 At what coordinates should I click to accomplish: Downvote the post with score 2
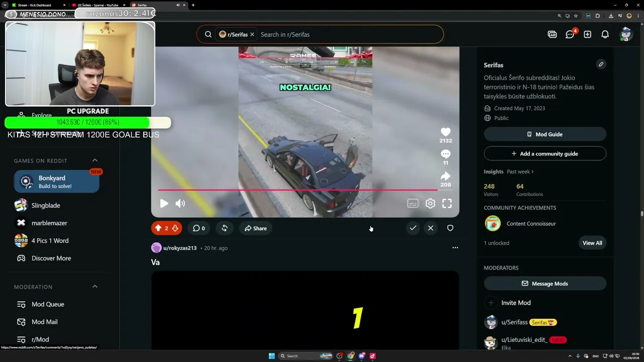click(x=175, y=228)
